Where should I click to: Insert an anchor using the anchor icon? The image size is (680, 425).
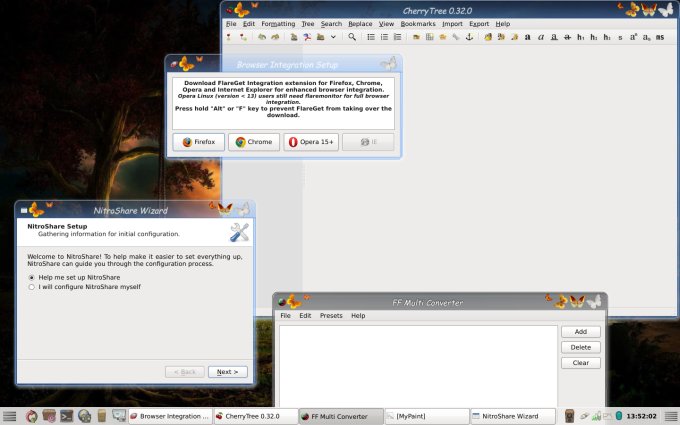pos(467,37)
